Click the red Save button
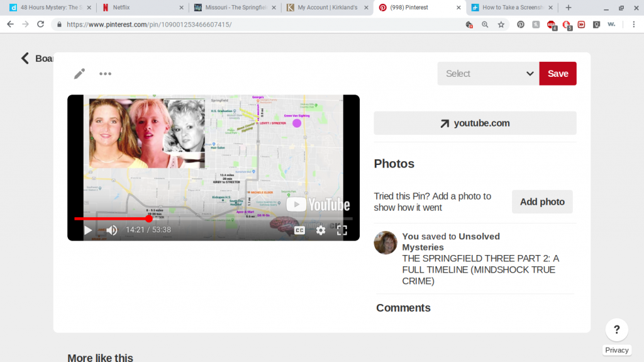 click(558, 74)
